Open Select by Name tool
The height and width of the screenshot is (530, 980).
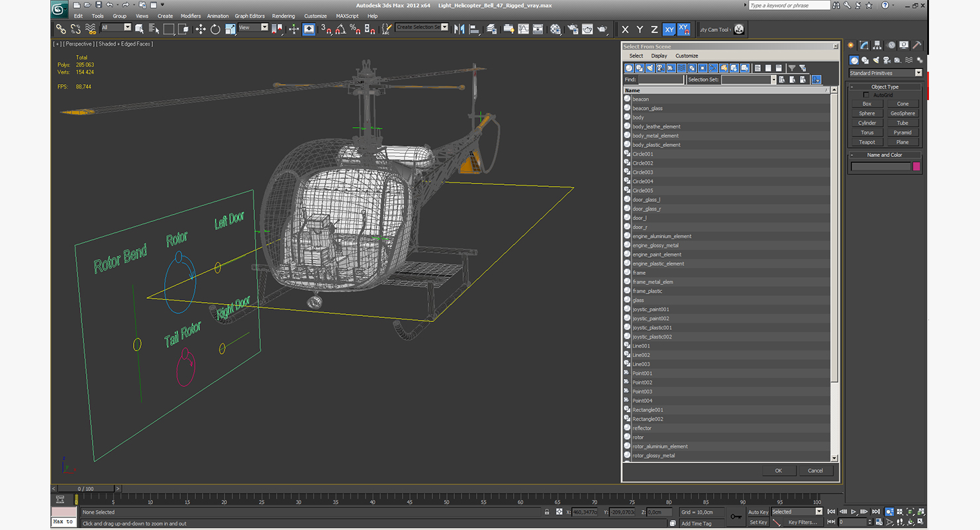tap(154, 29)
